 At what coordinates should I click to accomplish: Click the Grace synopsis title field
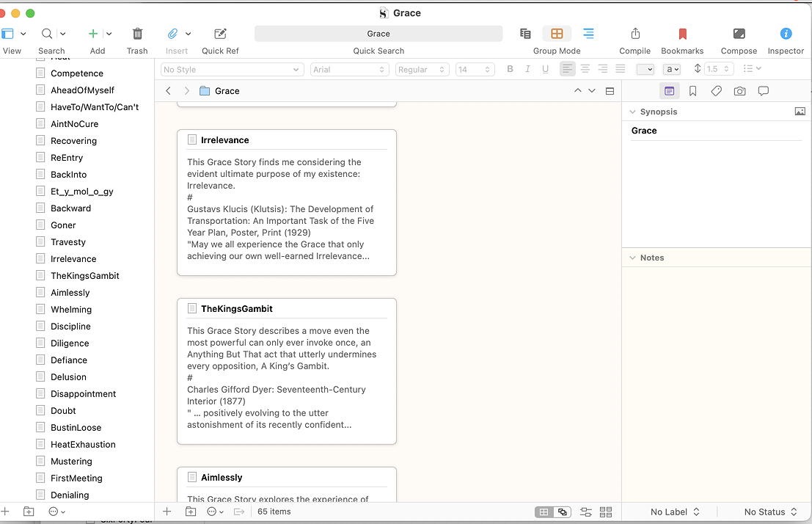(x=716, y=131)
